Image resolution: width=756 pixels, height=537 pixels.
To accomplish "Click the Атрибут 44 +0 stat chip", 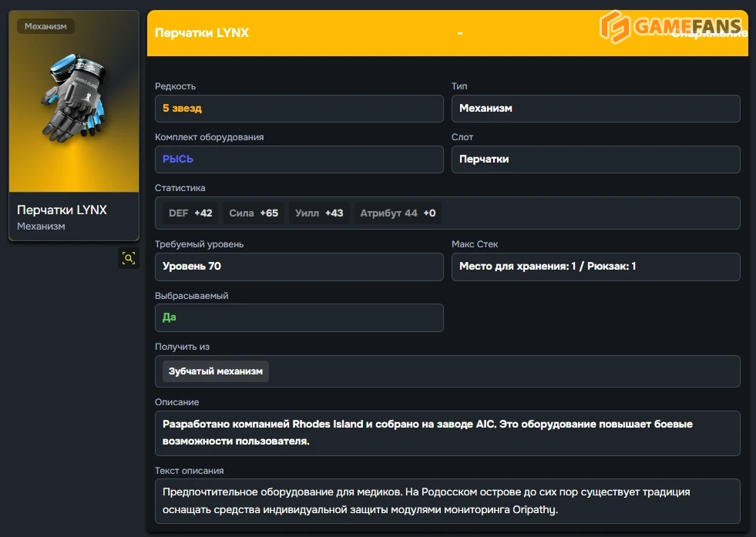I will click(x=398, y=213).
